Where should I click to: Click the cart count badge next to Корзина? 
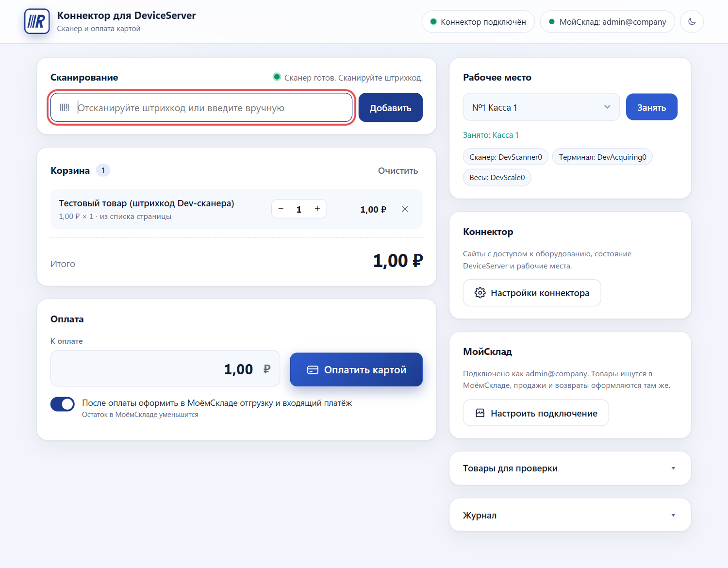[103, 170]
